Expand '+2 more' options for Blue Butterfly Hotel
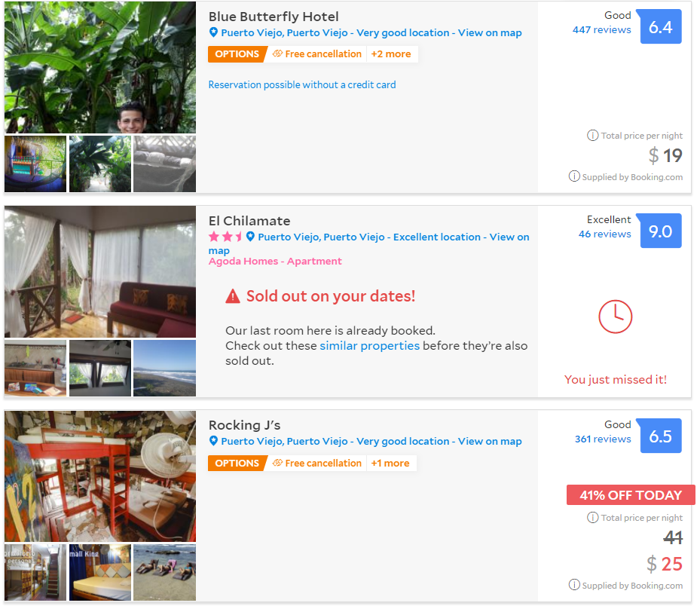Screen dimensions: 700x606 point(391,54)
